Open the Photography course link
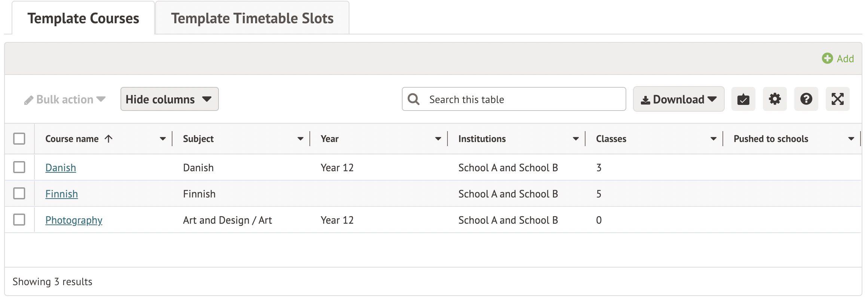The height and width of the screenshot is (302, 868). 74,220
